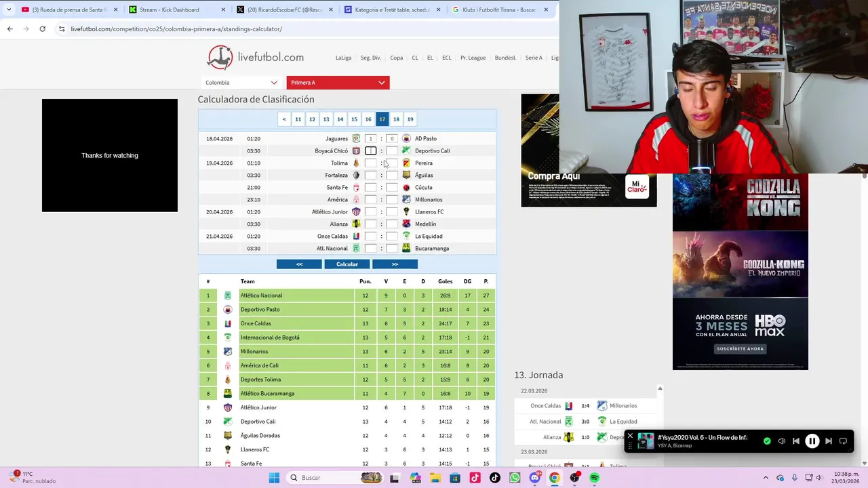Click the previous matchdays '<' pager
The image size is (868, 488).
(284, 119)
